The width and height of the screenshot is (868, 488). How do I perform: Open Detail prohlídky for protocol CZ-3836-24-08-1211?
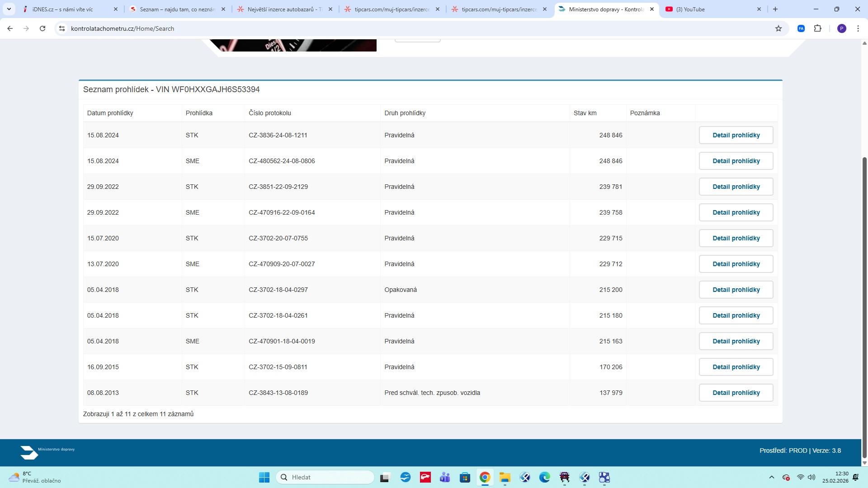(x=736, y=135)
